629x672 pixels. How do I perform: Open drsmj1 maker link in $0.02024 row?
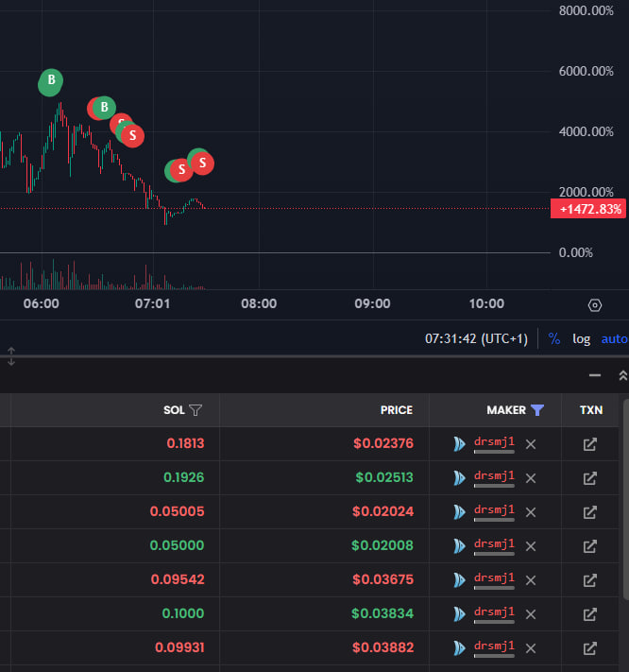coord(494,510)
